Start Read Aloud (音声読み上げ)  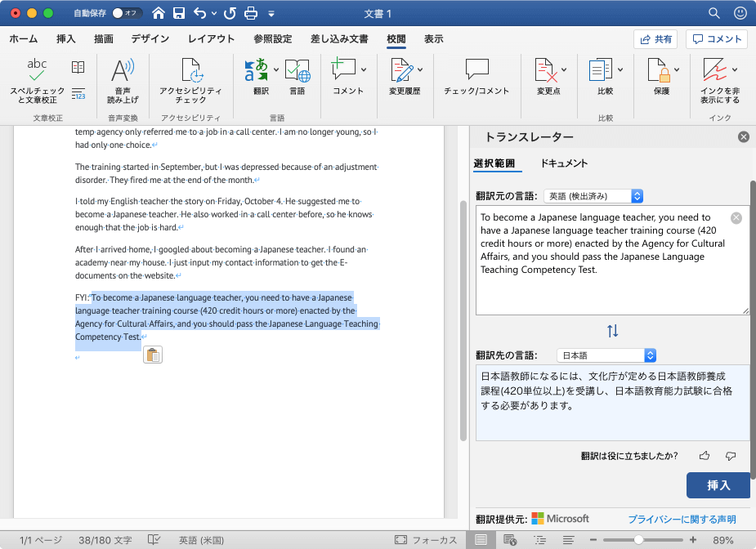(123, 81)
